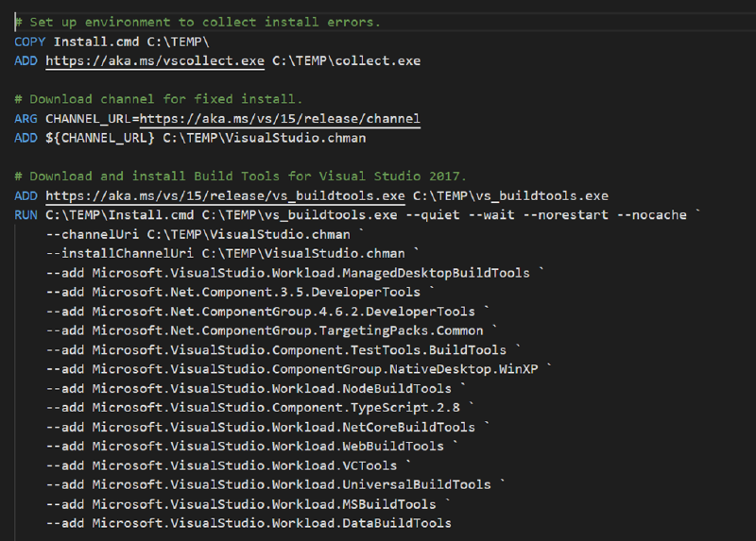The height and width of the screenshot is (541, 756).
Task: Click 'Workload.MSBuildTools' line
Action: [x=248, y=504]
